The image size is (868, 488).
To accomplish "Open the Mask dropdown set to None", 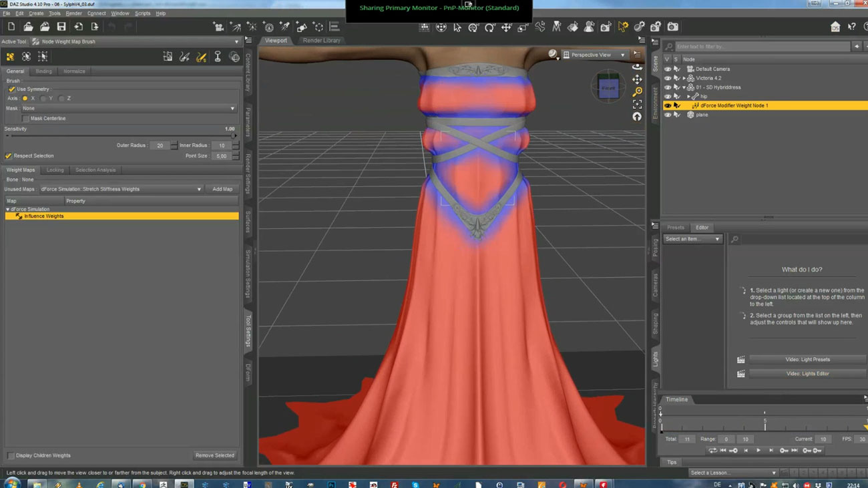I will point(129,108).
